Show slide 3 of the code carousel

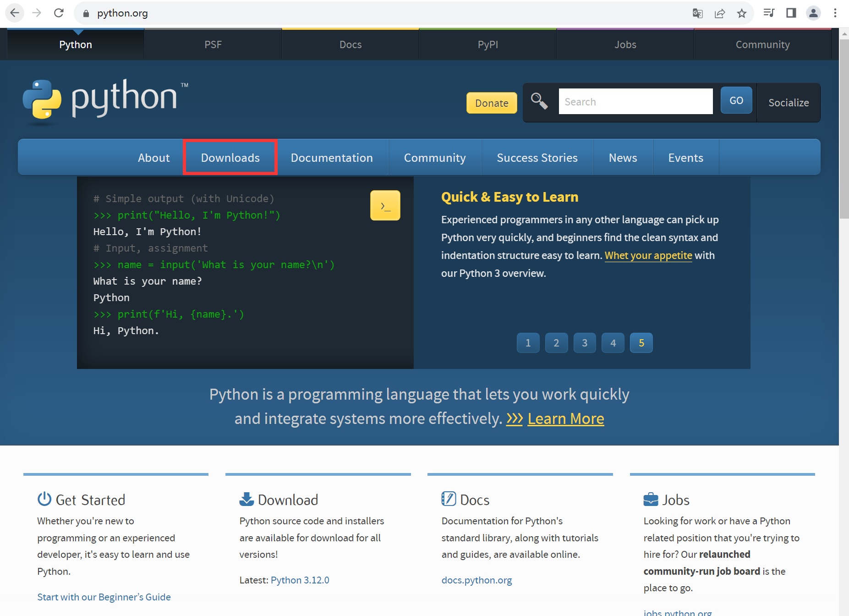[x=585, y=343]
